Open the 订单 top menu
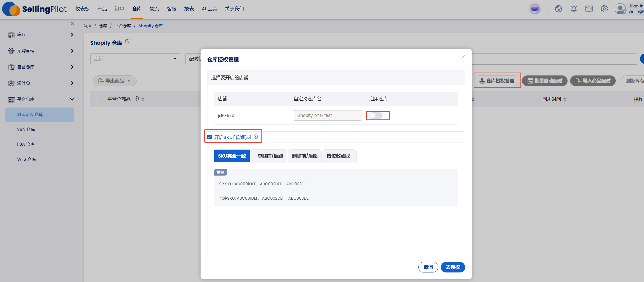Image resolution: width=644 pixels, height=282 pixels. (x=119, y=9)
